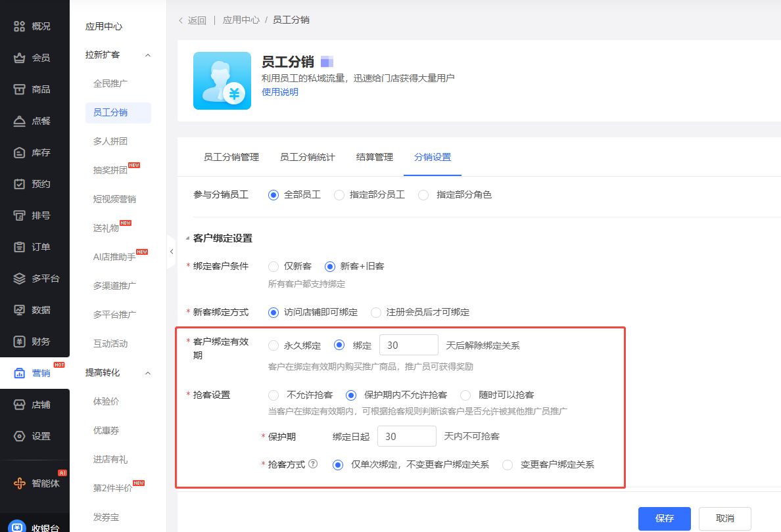Choose 仅新客 for binding condition
The image size is (781, 532).
[x=273, y=267]
